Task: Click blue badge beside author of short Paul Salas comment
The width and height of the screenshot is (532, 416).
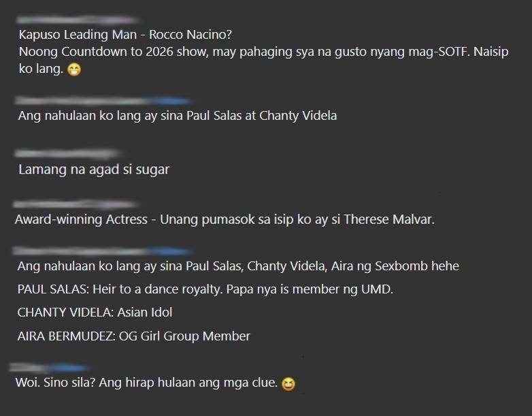Action: point(171,101)
